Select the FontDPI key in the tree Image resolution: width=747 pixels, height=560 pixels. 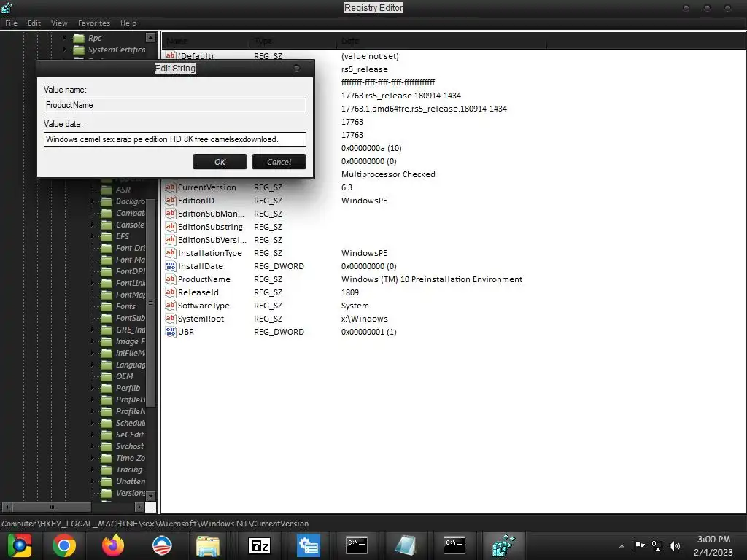coord(131,271)
